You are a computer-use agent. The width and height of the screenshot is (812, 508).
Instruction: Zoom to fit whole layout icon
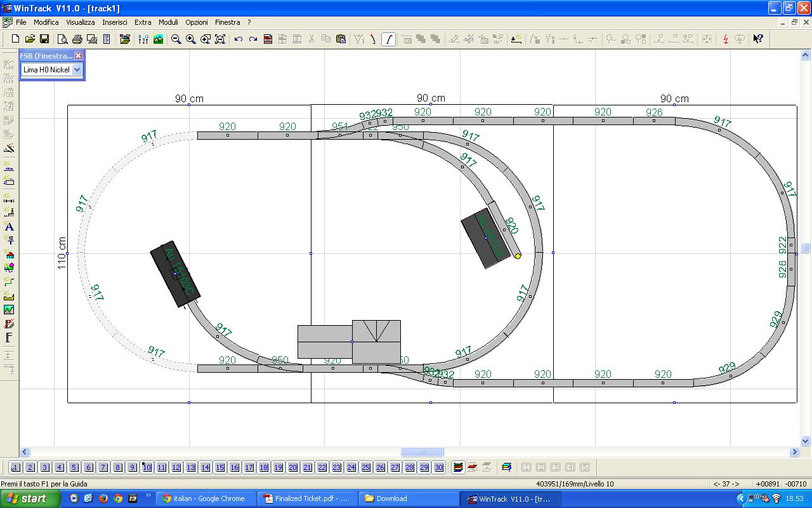[x=220, y=39]
